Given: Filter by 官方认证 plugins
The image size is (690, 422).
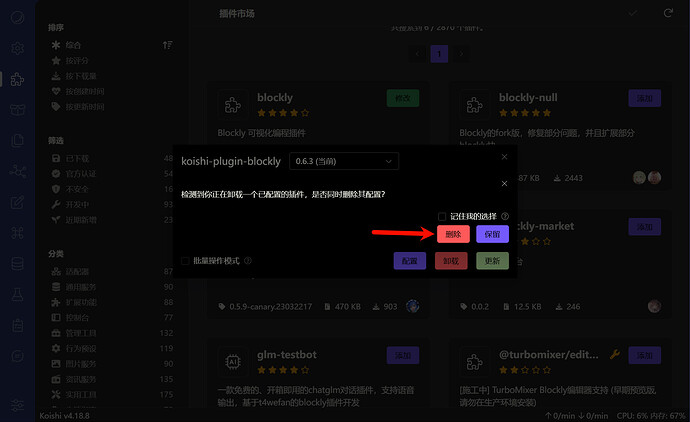Looking at the screenshot, I should (112, 173).
